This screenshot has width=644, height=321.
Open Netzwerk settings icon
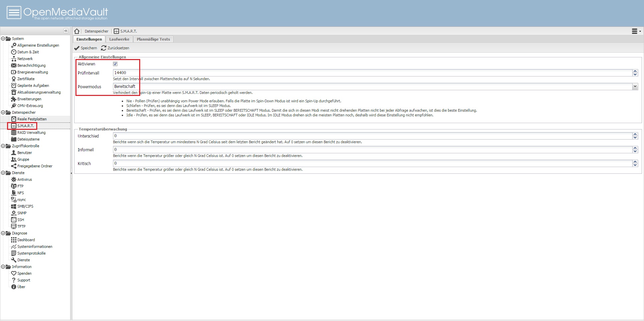point(14,59)
